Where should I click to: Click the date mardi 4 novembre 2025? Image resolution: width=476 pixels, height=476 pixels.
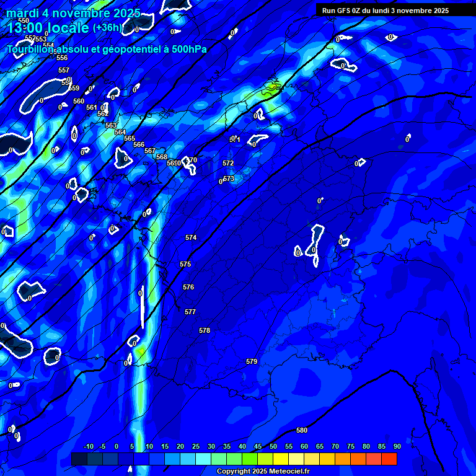point(73,13)
